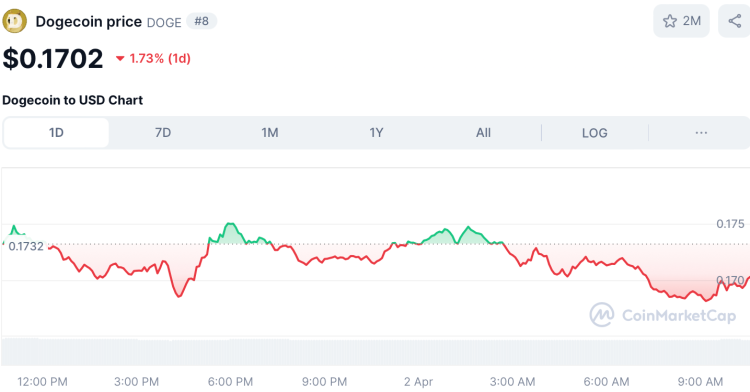This screenshot has width=750, height=392.
Task: Click the 6:00 PM time axis label
Action: [230, 381]
